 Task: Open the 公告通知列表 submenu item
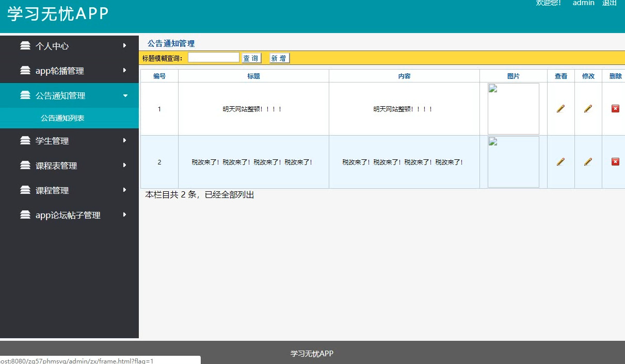[62, 118]
